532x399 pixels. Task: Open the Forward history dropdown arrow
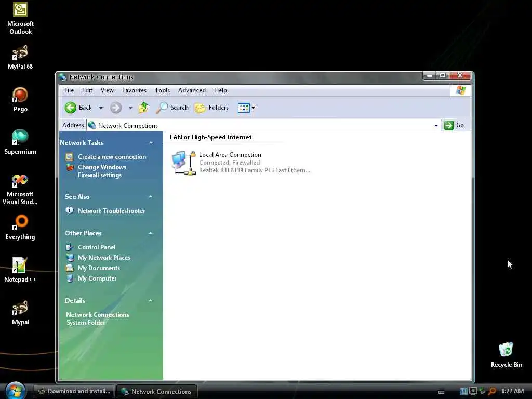click(130, 108)
